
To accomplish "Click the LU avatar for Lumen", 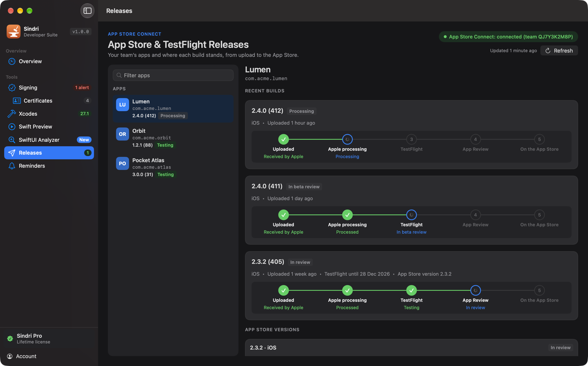I will (122, 105).
